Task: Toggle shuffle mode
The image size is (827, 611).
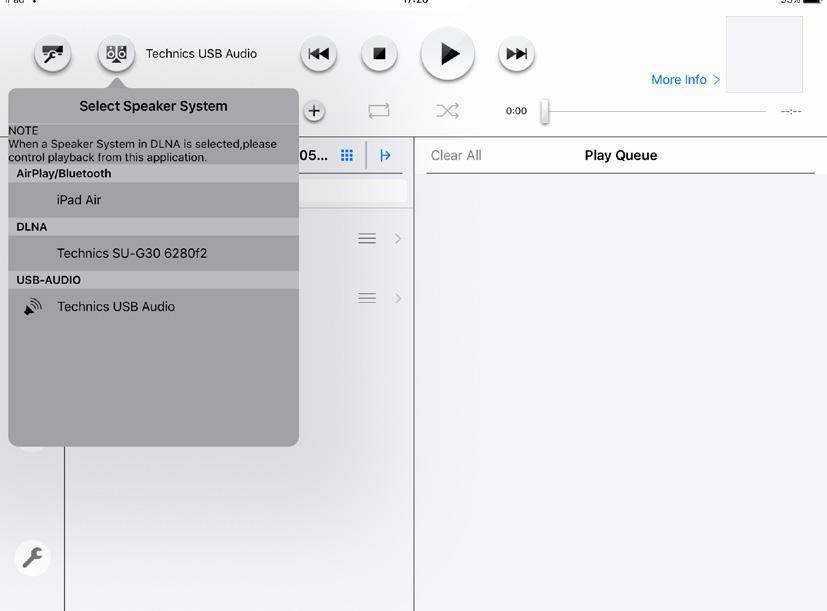Action: pyautogui.click(x=447, y=111)
